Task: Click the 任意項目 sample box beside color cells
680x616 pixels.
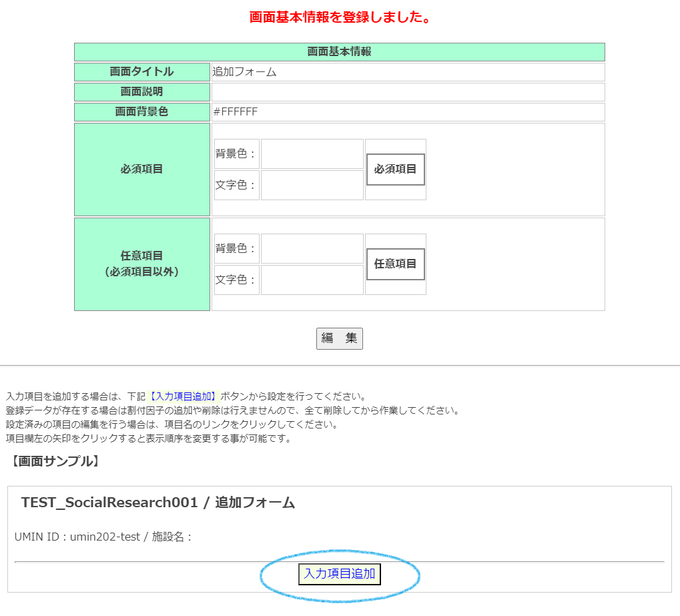Action: pos(395,264)
